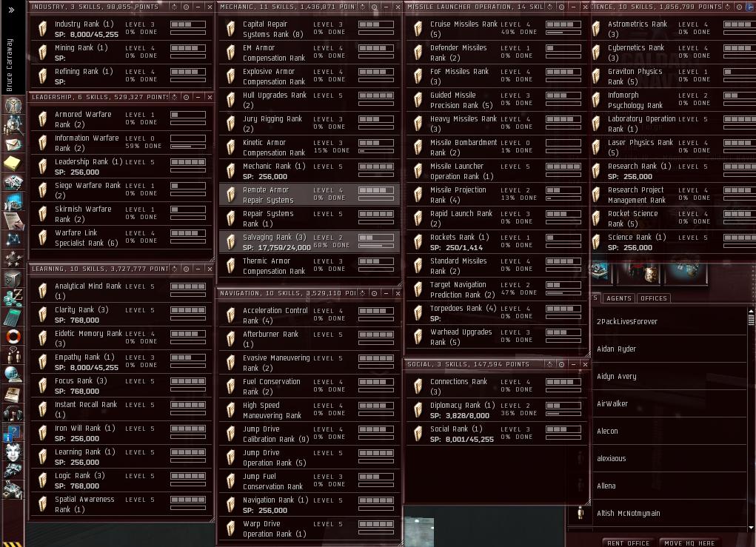
Task: Toggle the pin on the Mechanic window
Action: coord(363,7)
